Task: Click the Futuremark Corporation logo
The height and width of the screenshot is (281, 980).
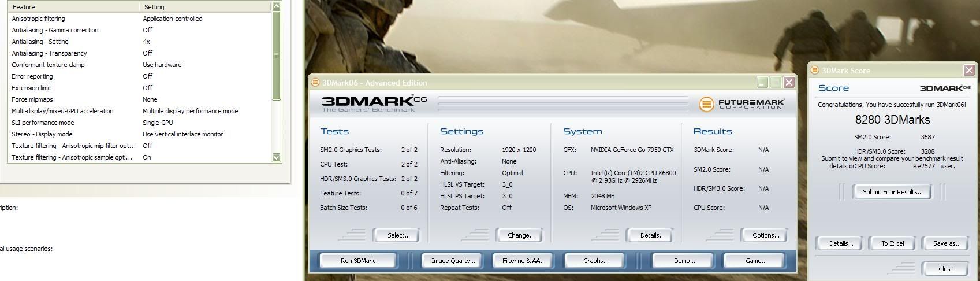Action: [741, 104]
